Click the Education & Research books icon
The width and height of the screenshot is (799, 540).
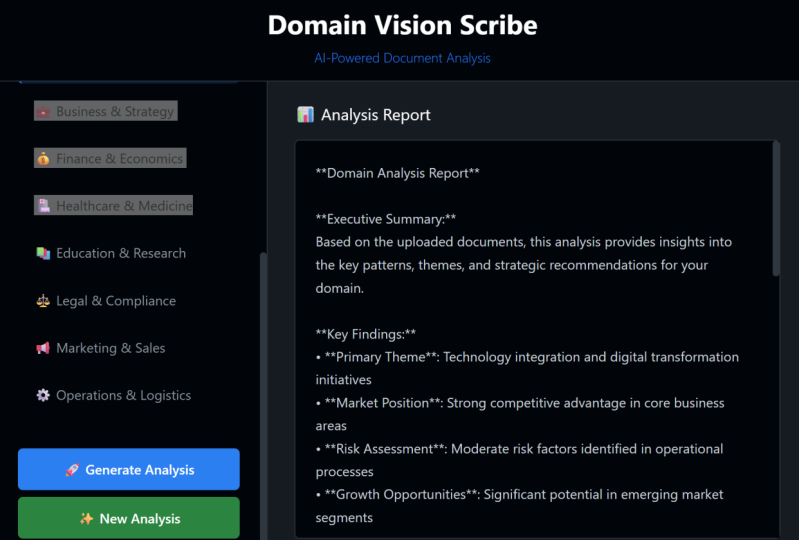[x=43, y=253]
